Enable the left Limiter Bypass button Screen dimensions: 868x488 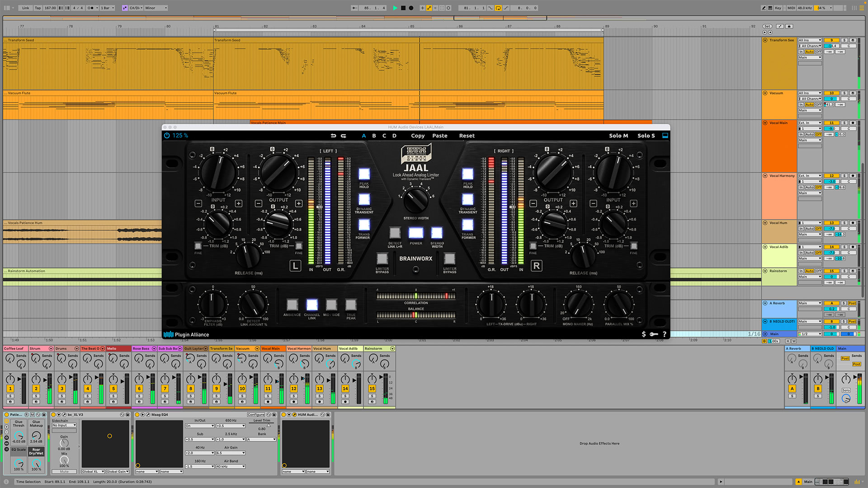click(382, 258)
